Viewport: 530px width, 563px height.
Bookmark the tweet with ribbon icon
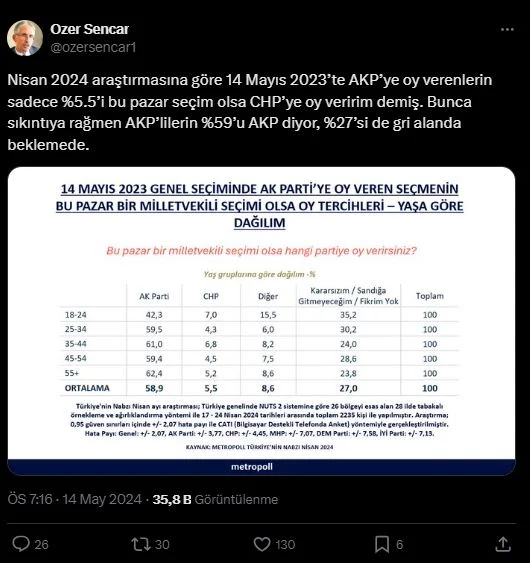point(382,544)
